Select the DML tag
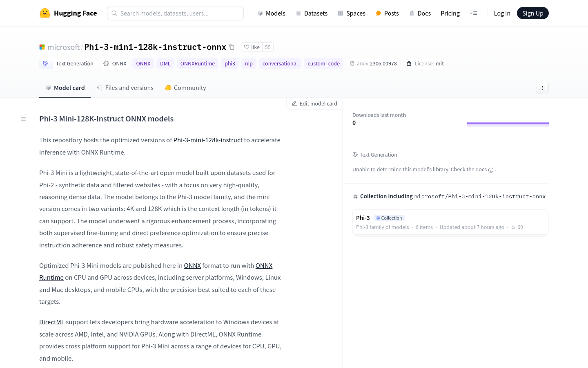 165,63
